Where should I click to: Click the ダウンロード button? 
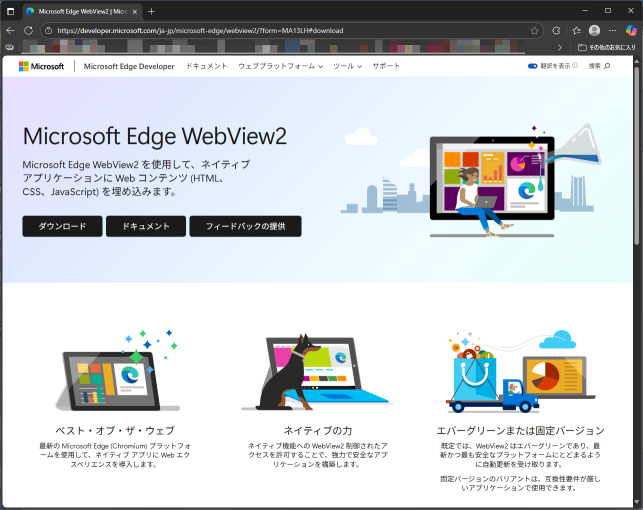click(x=62, y=226)
